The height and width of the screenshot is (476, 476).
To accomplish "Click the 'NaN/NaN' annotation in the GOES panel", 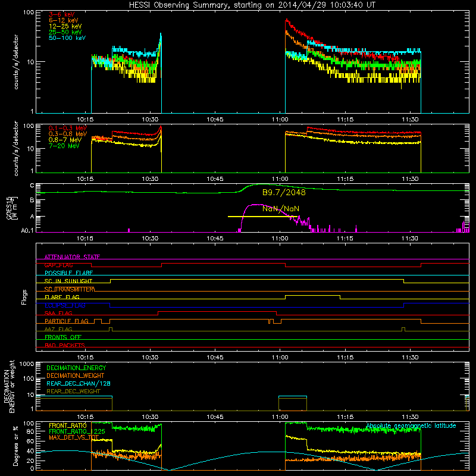I will pos(281,209).
